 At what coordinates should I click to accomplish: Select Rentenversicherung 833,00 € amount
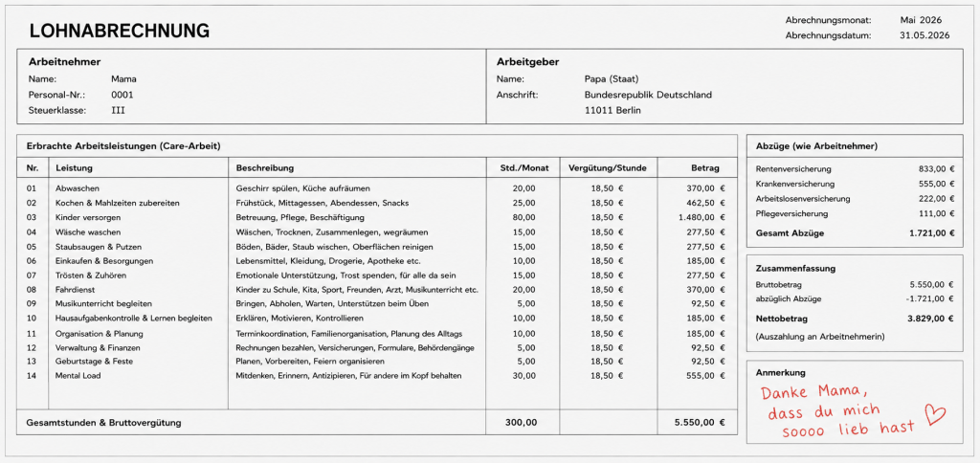pyautogui.click(x=937, y=168)
